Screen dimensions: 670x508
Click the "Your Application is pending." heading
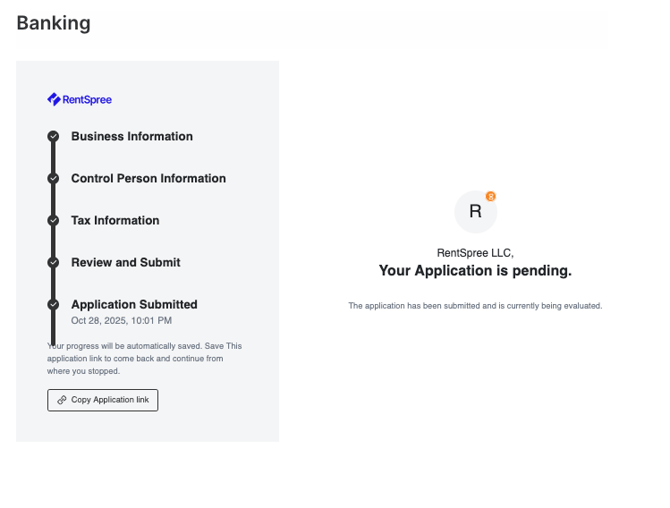coord(475,270)
